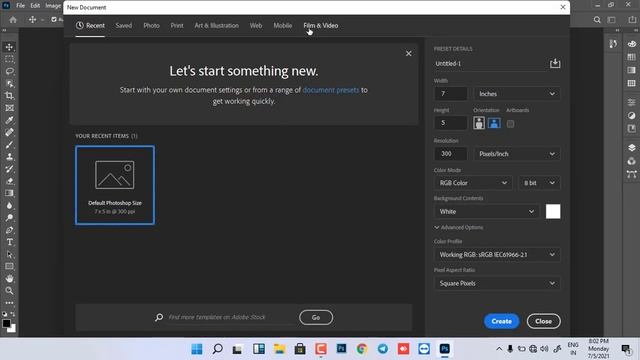Open the White background contents dropdown
Screen dimensions: 640x360
coord(487,211)
